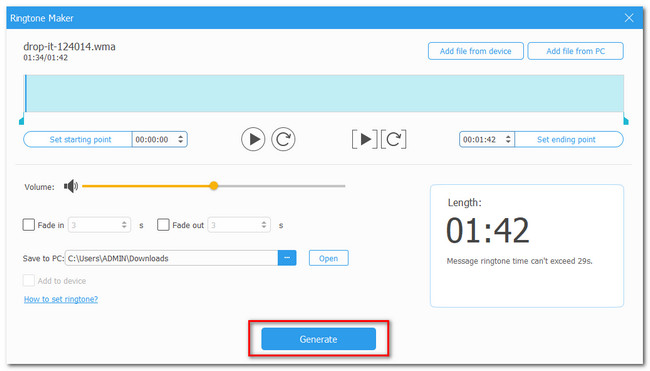The width and height of the screenshot is (650, 371).
Task: Click the Fade in seconds stepper arrows
Action: click(x=124, y=225)
